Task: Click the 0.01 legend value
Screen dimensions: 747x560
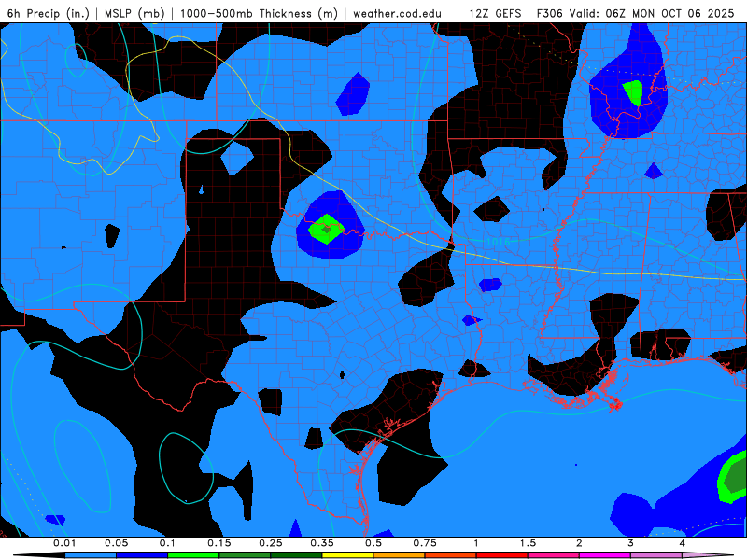Action: pos(64,543)
